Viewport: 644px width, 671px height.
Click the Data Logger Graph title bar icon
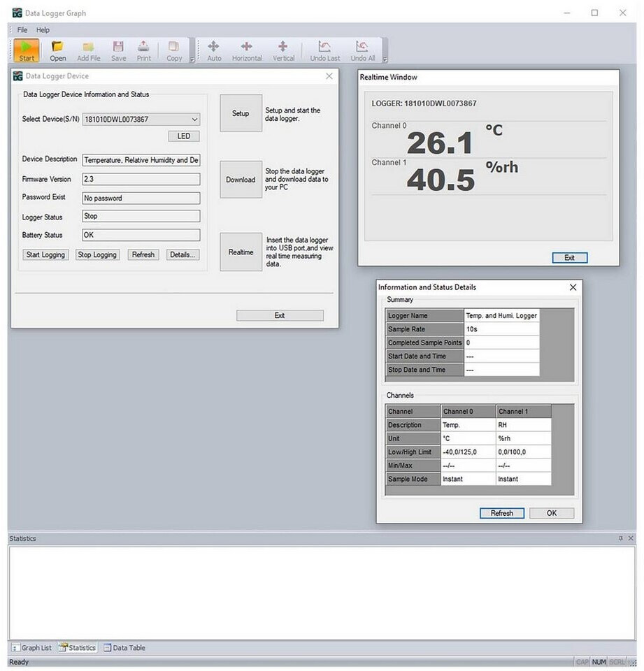pos(17,13)
